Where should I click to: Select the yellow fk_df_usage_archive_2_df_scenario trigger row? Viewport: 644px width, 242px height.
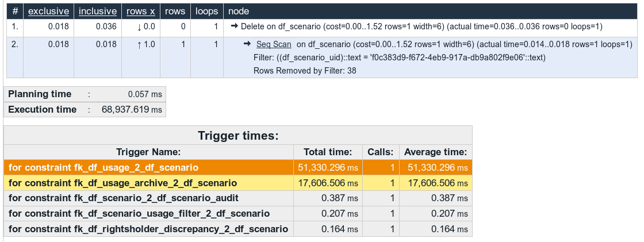tap(238, 183)
